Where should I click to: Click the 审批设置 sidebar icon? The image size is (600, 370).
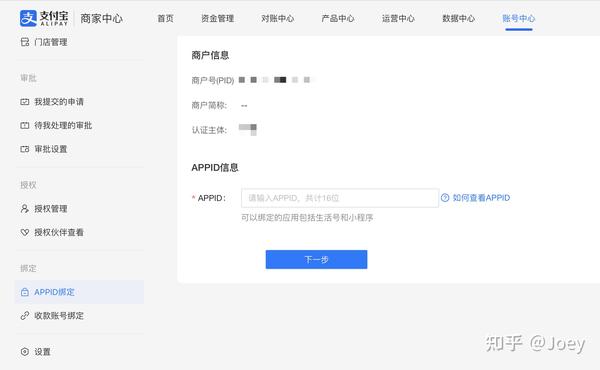[25, 149]
